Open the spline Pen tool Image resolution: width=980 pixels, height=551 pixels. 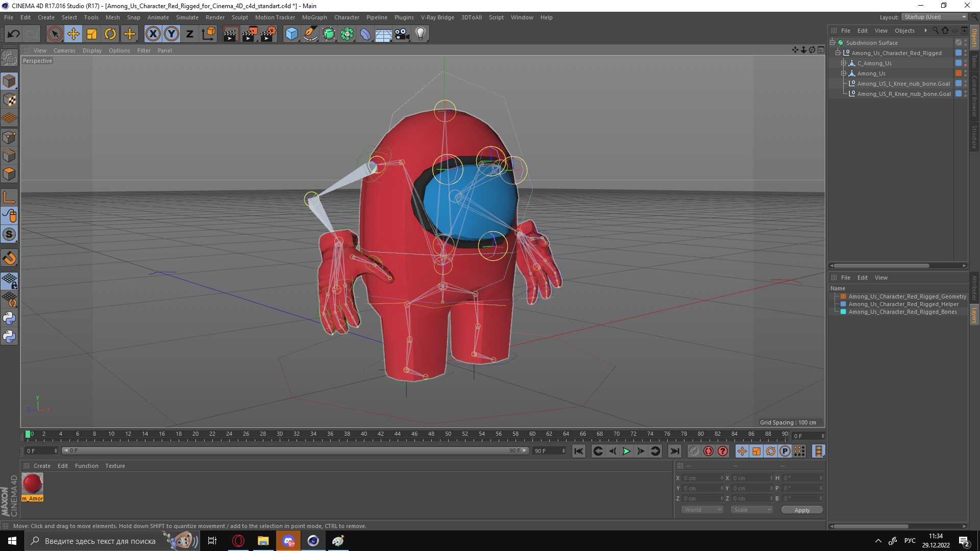pos(310,34)
